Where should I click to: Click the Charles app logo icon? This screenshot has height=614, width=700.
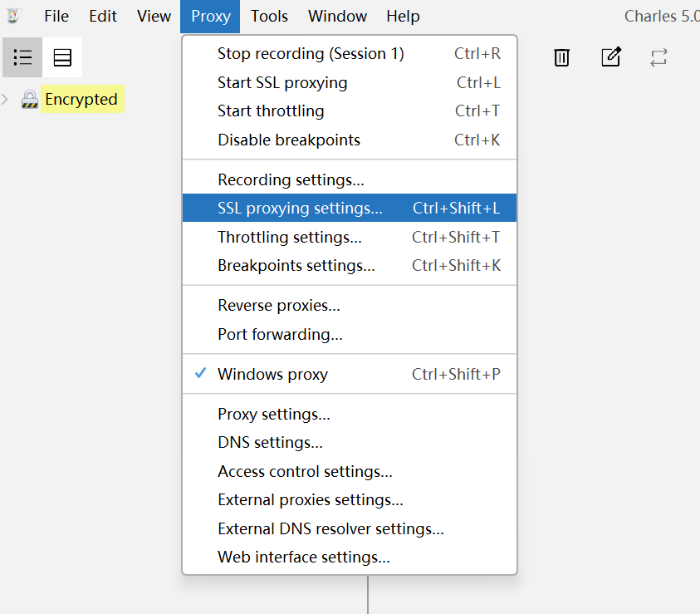point(13,16)
